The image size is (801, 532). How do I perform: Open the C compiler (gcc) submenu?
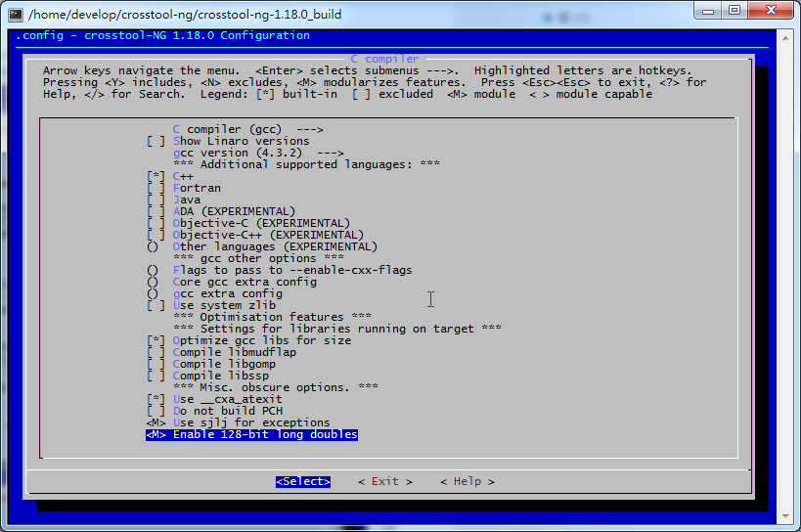pos(247,130)
